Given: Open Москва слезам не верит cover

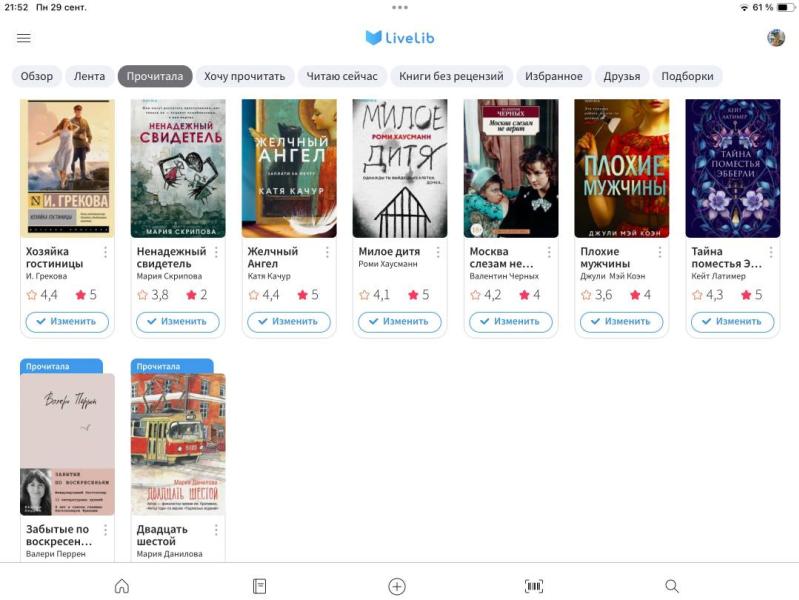Looking at the screenshot, I should click(x=511, y=168).
